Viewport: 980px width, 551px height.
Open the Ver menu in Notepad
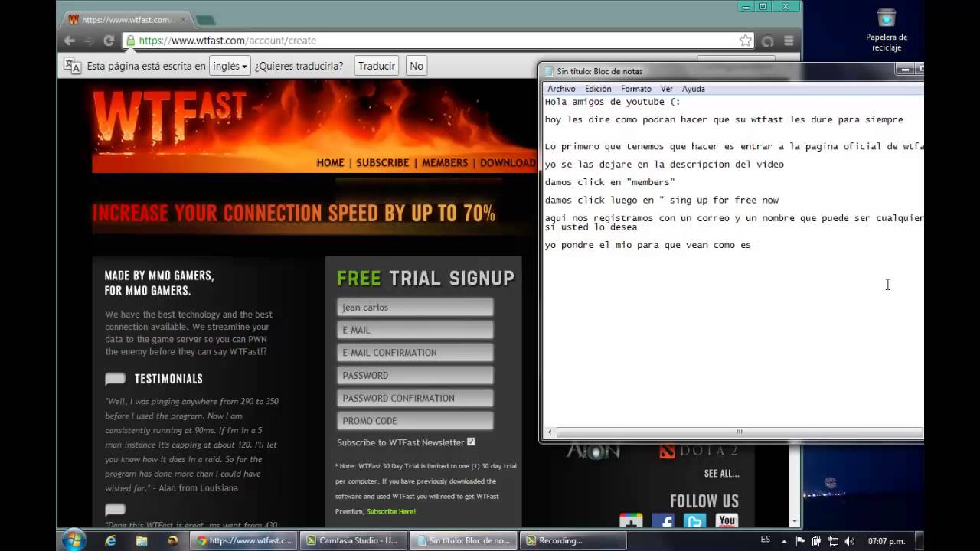point(667,89)
